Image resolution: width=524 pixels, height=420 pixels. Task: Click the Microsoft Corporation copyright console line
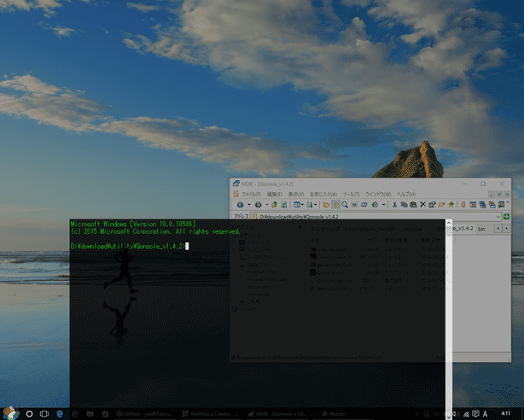pos(155,231)
